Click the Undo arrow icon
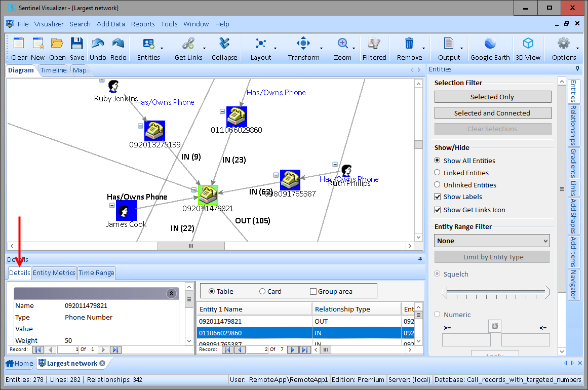This screenshot has height=390, width=588. 98,44
